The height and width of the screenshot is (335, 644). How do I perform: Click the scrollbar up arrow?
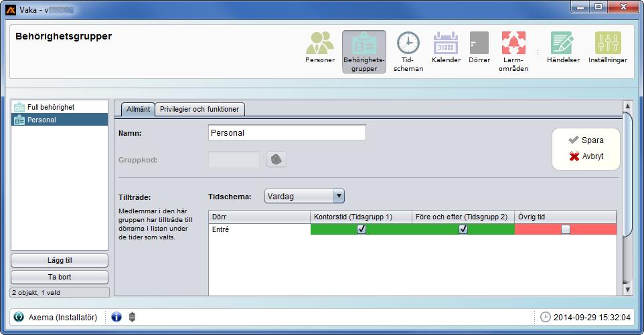pos(627,106)
